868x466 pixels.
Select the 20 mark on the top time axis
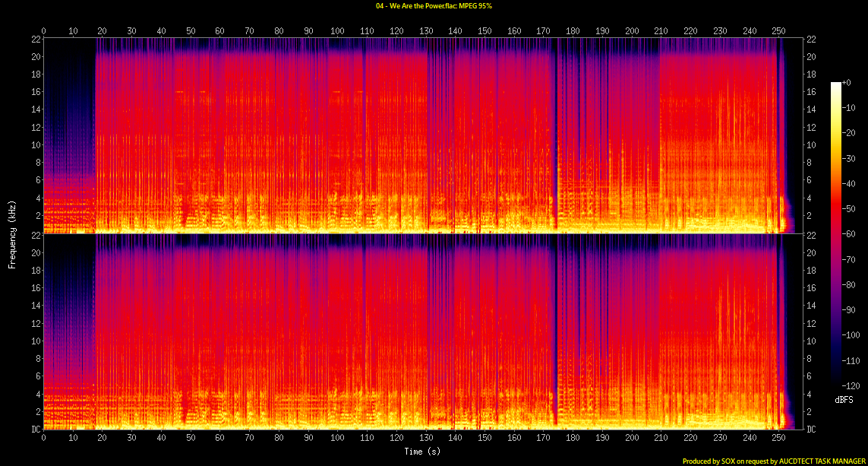tap(103, 31)
